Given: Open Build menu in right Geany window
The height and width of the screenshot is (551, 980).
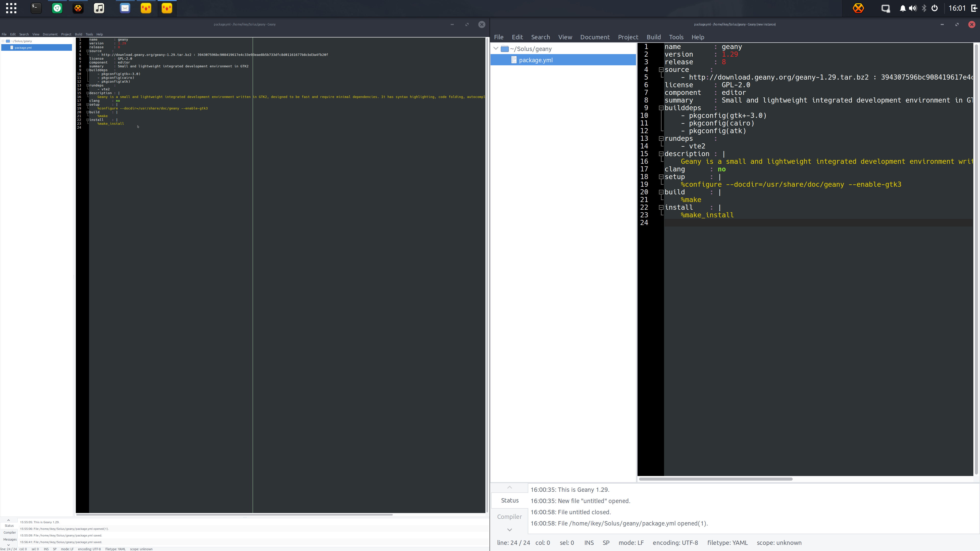Looking at the screenshot, I should (x=654, y=37).
